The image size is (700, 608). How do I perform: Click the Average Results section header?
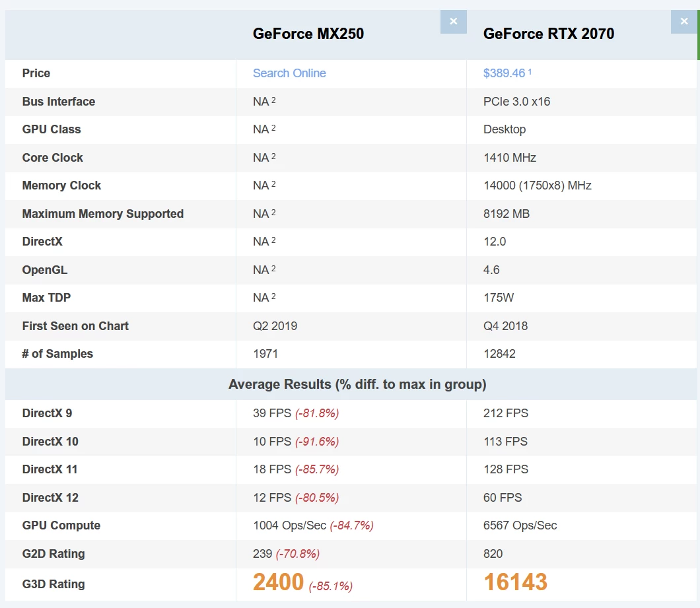pos(357,384)
